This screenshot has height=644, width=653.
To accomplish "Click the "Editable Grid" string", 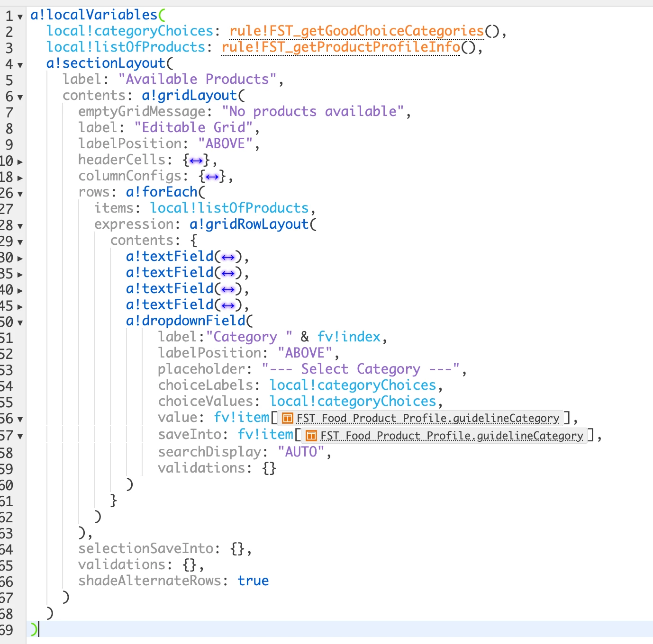I will (x=194, y=128).
